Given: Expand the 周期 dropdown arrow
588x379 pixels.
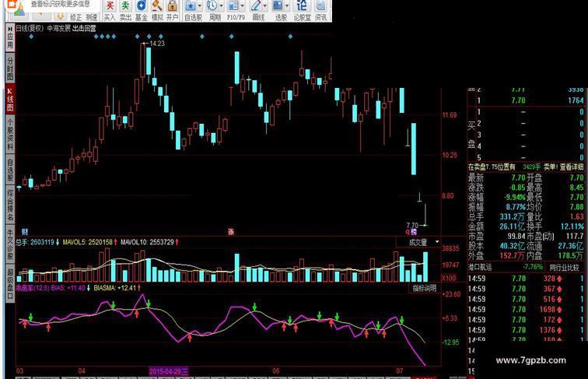Looking at the screenshot, I should coord(221,6).
